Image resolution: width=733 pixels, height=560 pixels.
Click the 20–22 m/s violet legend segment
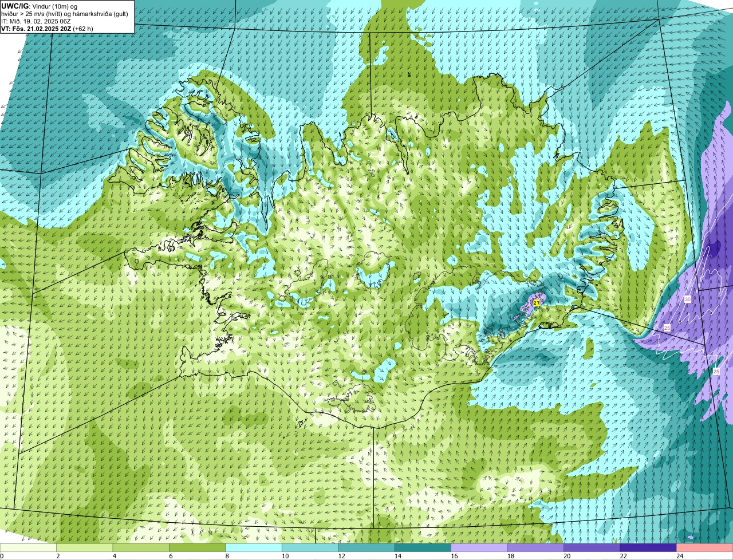[x=592, y=548]
